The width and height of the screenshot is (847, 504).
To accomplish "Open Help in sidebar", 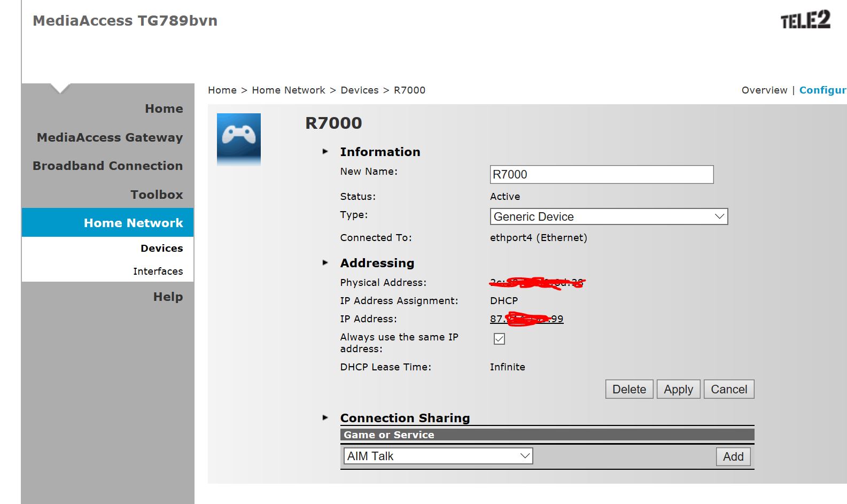I will click(x=168, y=297).
